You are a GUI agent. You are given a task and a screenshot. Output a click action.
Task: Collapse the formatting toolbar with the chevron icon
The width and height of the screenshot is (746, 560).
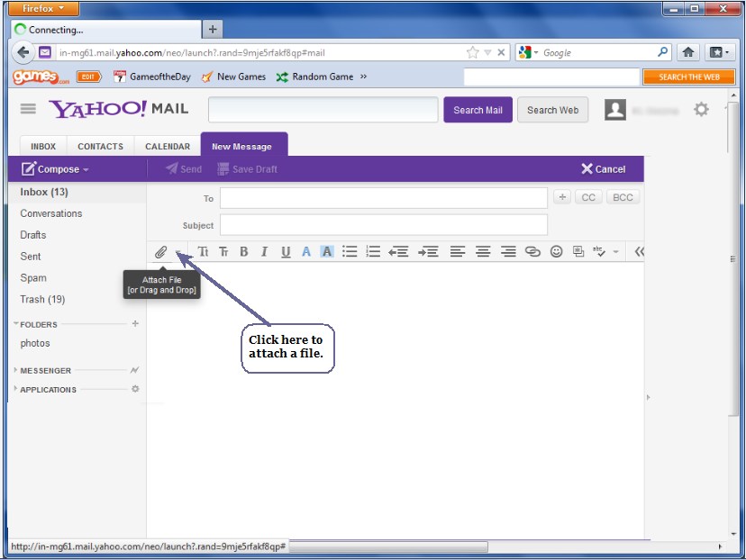(638, 251)
